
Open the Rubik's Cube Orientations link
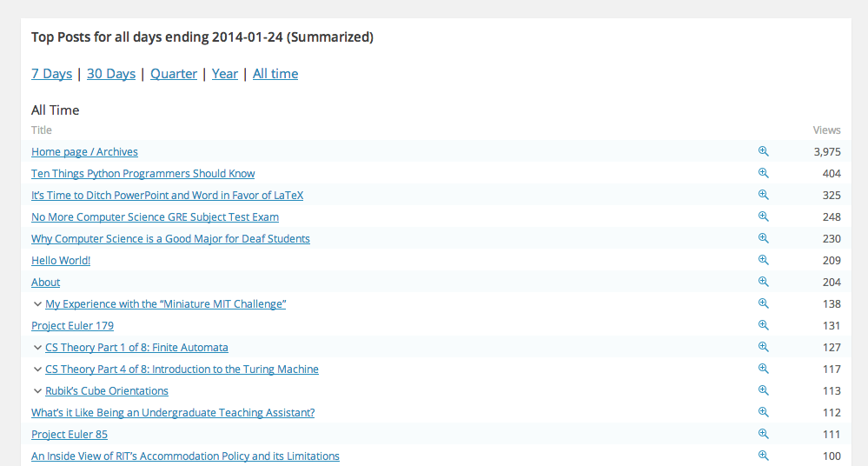[107, 390]
